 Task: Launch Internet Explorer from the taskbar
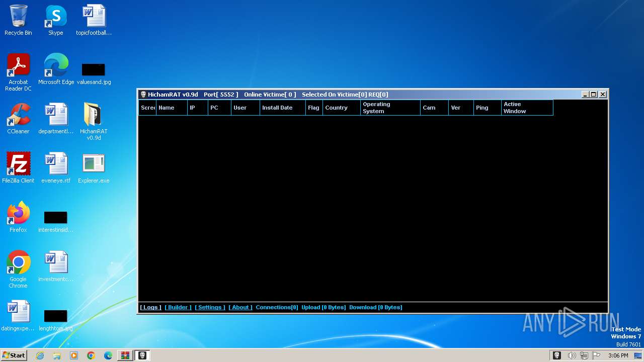click(40, 355)
